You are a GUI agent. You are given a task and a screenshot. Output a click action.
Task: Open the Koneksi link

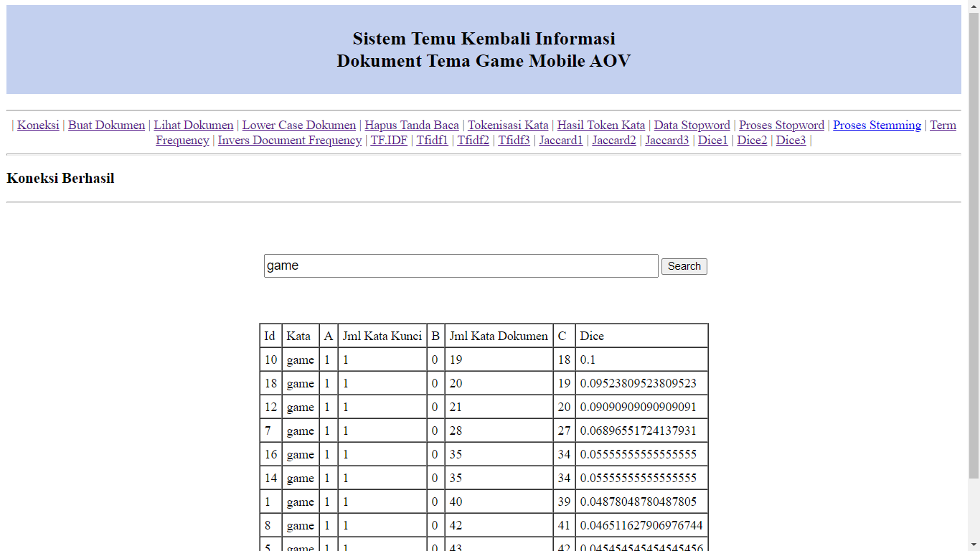(37, 125)
